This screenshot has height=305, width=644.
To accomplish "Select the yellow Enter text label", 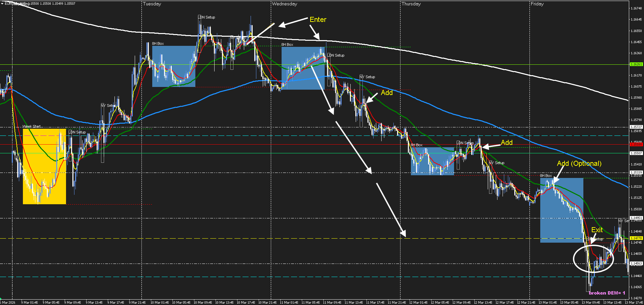I will click(x=318, y=20).
